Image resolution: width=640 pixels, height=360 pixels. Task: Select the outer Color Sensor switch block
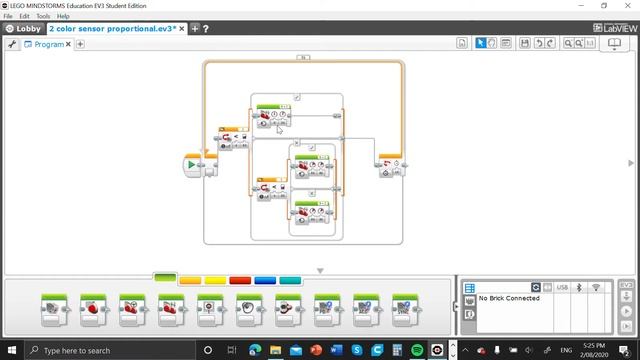click(233, 139)
